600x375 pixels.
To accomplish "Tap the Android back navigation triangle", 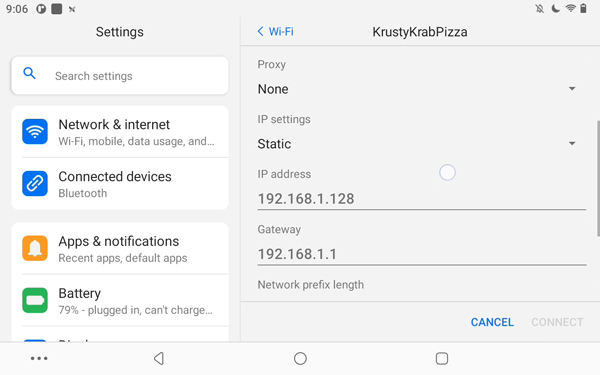I will tap(159, 359).
